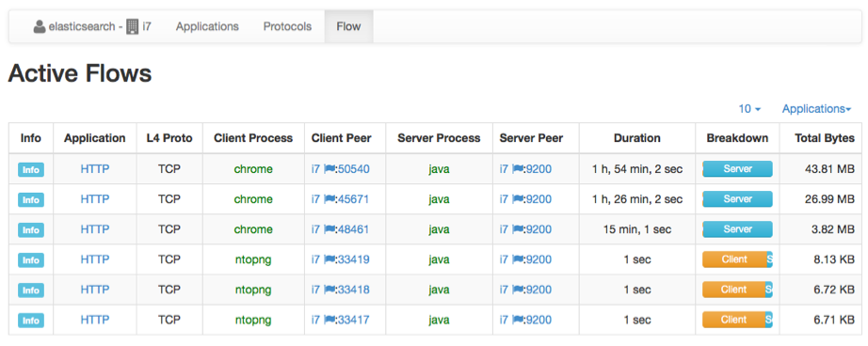Click flag icon in client peer 33417 row
The width and height of the screenshot is (868, 346).
pyautogui.click(x=330, y=320)
